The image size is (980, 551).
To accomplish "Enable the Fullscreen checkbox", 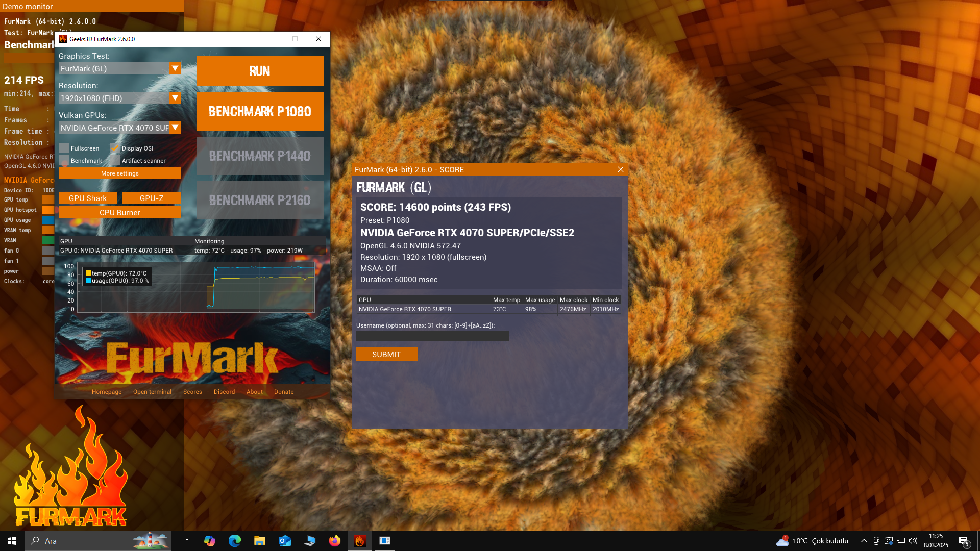I will [x=64, y=148].
